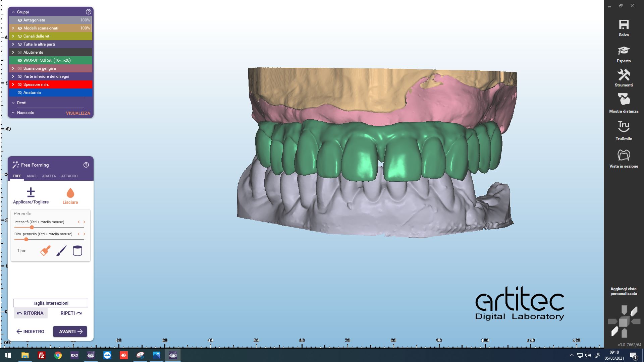Switch to the ANAT. tab

point(32,176)
